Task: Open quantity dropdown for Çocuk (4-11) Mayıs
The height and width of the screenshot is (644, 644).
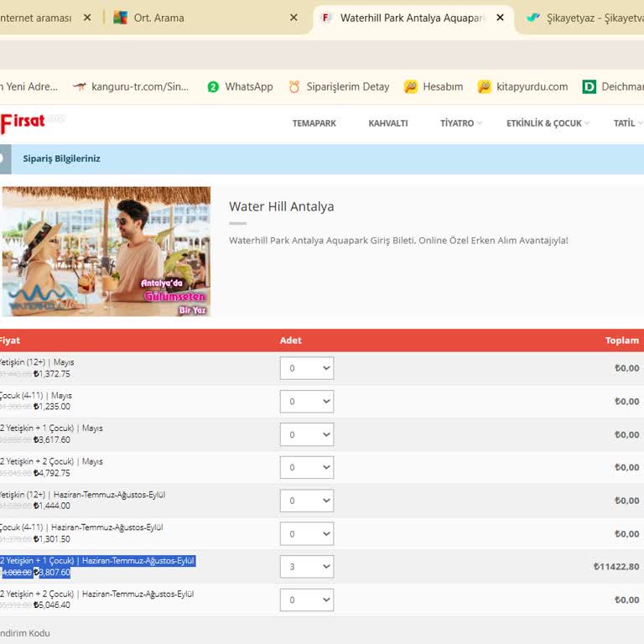Action: click(x=306, y=402)
